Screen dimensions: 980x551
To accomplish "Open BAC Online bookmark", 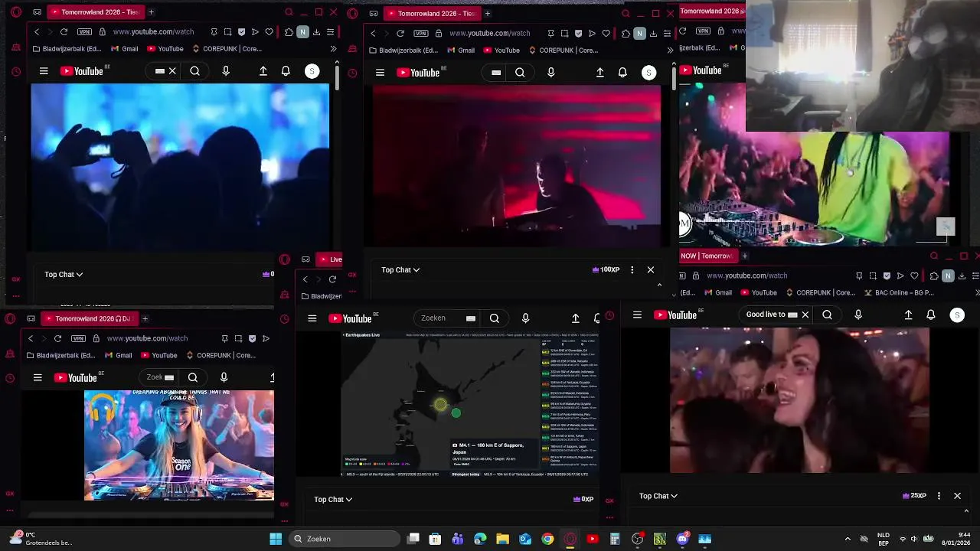I will point(899,292).
